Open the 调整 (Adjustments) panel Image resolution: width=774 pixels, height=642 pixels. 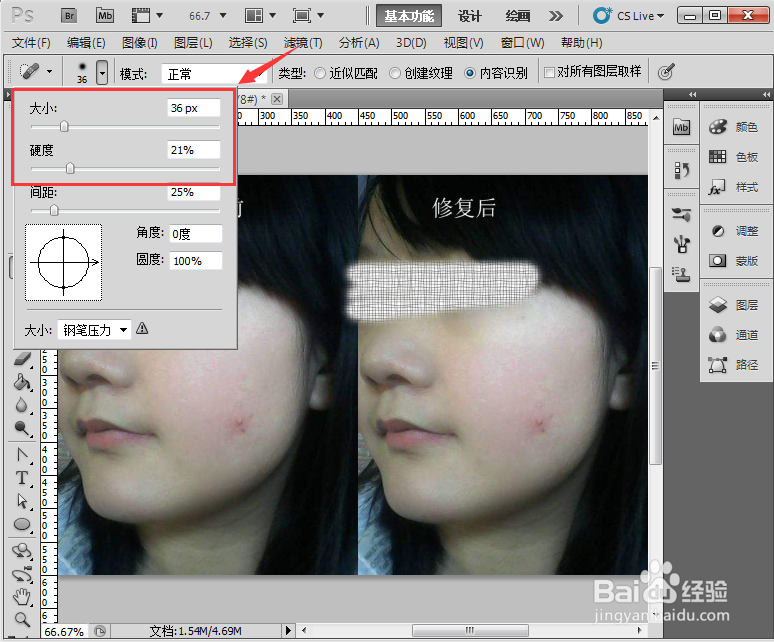click(x=734, y=231)
